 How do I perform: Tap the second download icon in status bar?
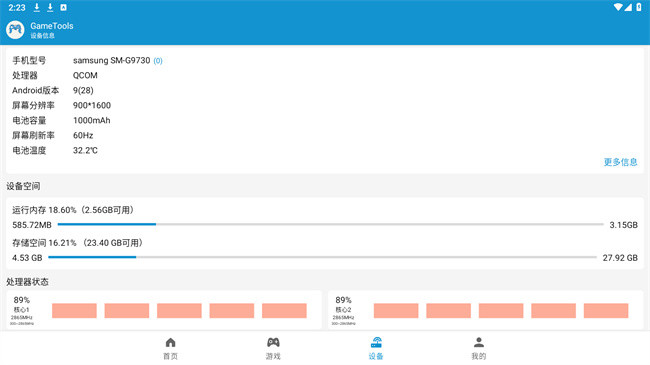pyautogui.click(x=50, y=7)
